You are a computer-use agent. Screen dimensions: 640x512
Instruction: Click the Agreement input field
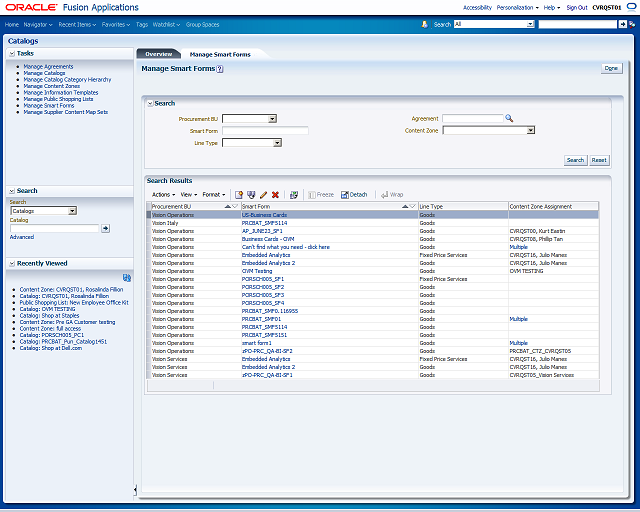click(473, 118)
